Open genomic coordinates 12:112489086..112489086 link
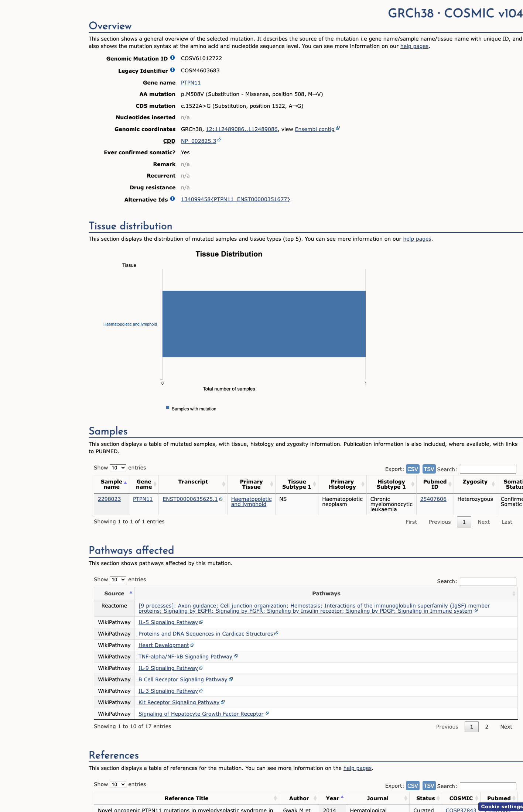 (242, 129)
